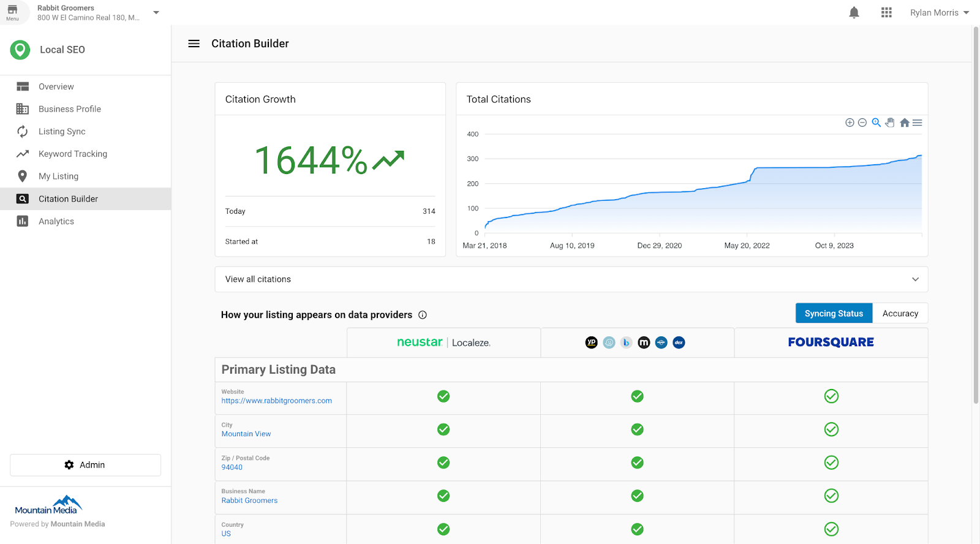Select the chart selection zoom magnifier
Screen dimensions: 980x544
click(876, 123)
